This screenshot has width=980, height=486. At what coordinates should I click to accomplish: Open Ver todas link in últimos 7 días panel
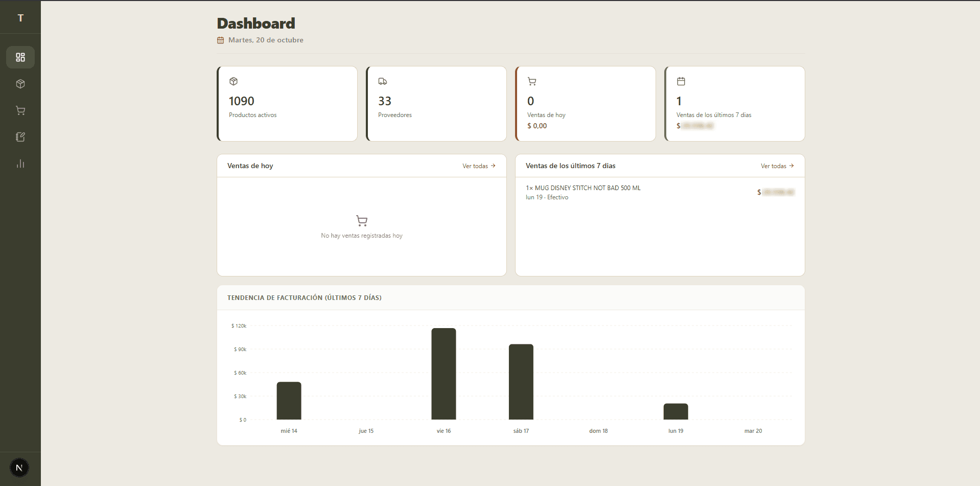coord(777,166)
